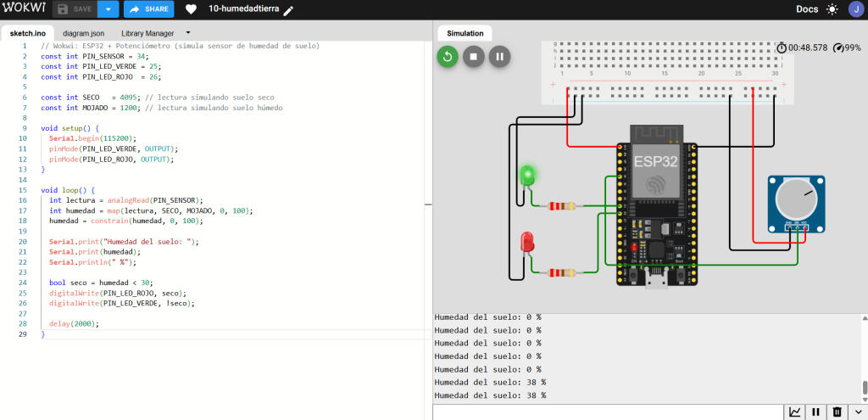Stop the running simulation

[x=473, y=57]
